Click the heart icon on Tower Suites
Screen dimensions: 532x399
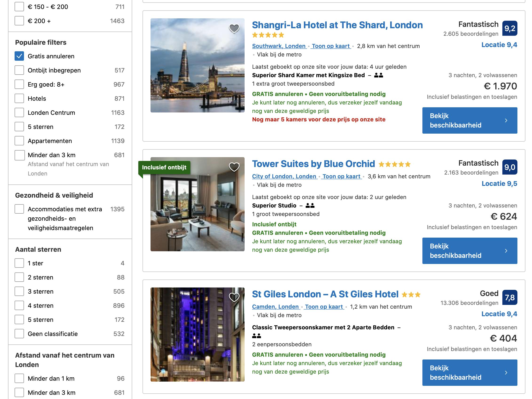coord(234,167)
